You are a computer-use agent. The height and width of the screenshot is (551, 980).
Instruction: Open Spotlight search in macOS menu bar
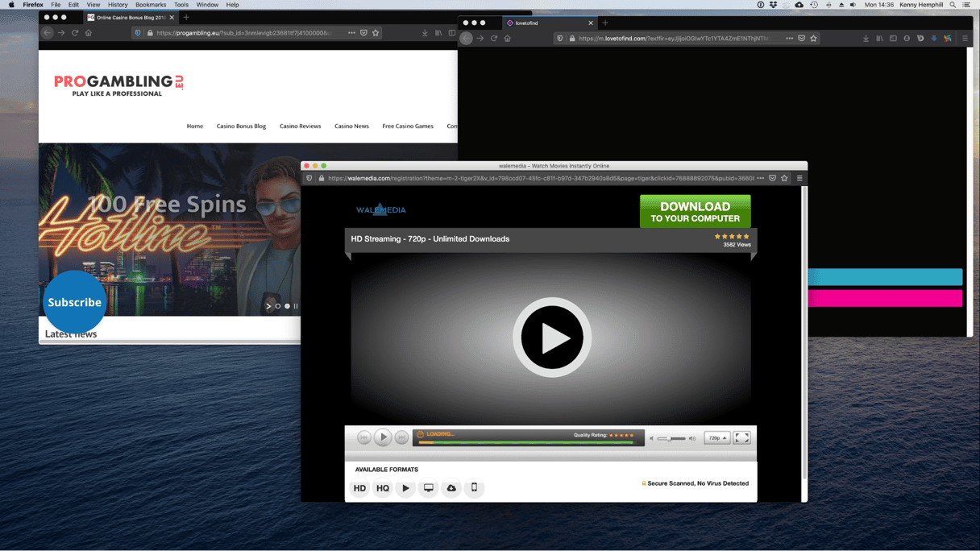[953, 5]
